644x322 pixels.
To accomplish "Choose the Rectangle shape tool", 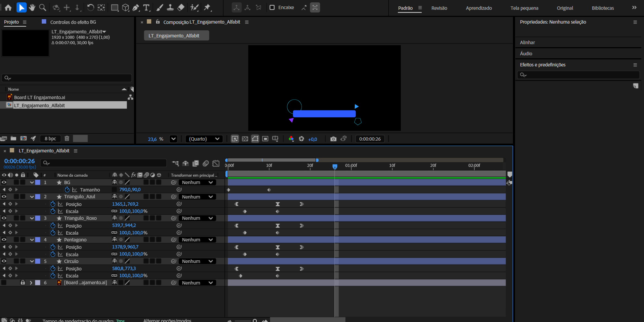I will (115, 8).
